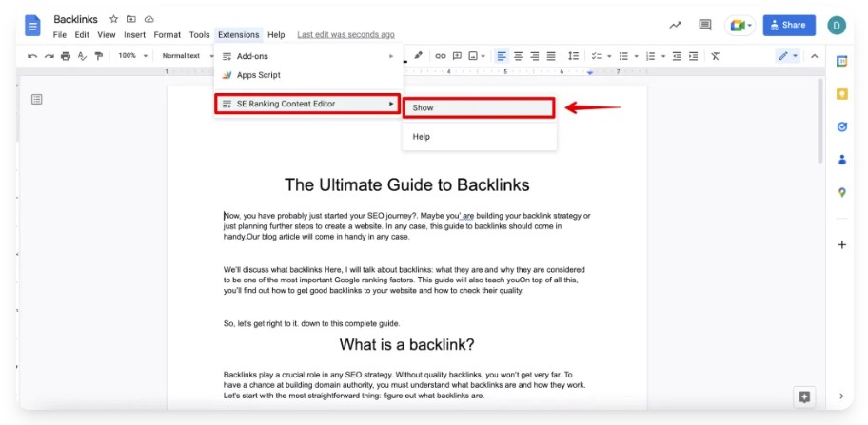The image size is (868, 425).
Task: Insert a bulleted list
Action: pyautogui.click(x=624, y=56)
